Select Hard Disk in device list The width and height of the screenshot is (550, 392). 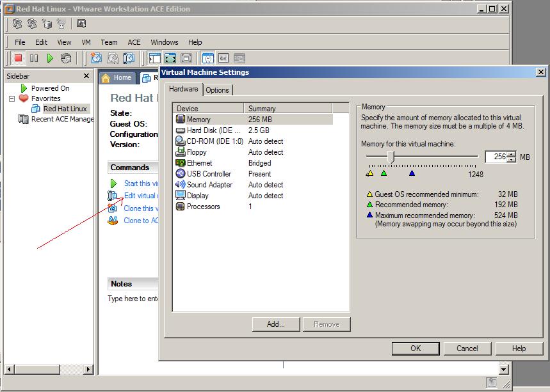(204, 130)
